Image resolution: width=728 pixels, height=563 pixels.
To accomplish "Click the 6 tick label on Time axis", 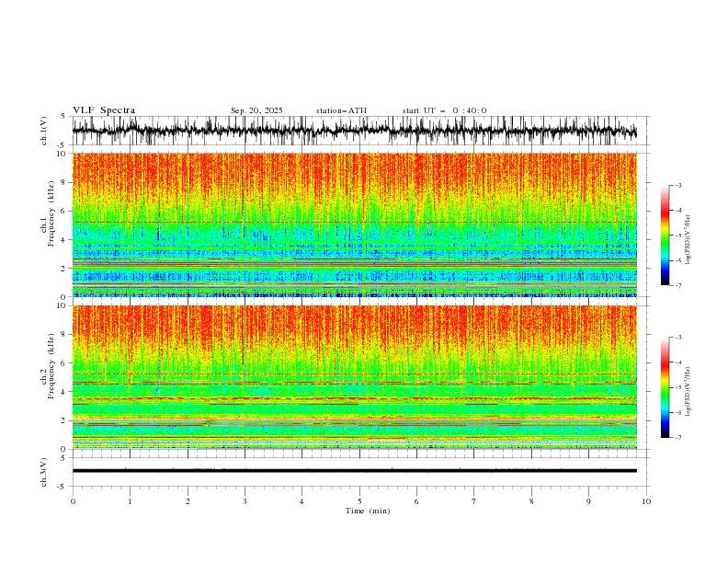I will 416,501.
